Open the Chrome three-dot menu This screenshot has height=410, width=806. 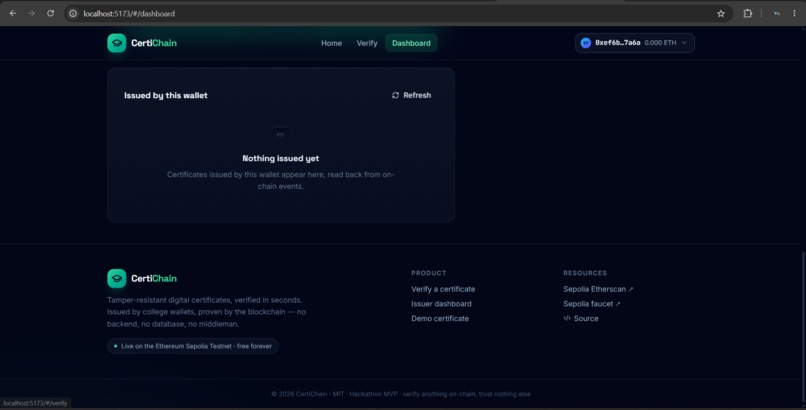(794, 14)
